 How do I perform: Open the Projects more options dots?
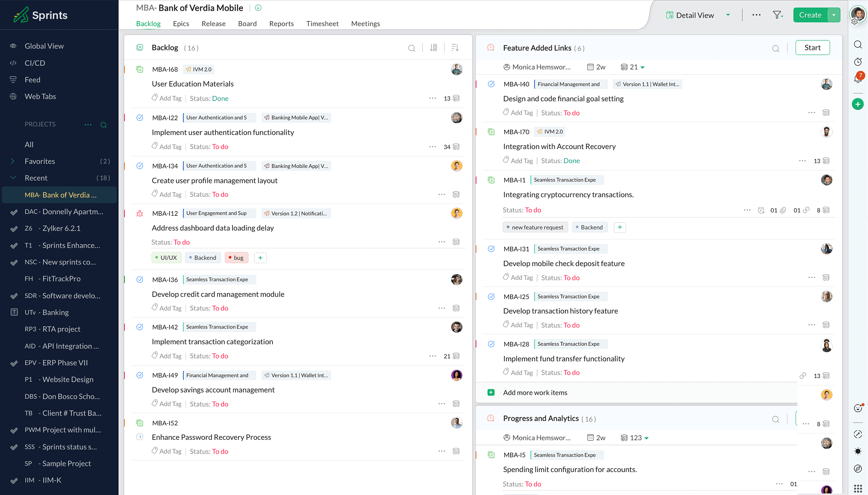[88, 125]
